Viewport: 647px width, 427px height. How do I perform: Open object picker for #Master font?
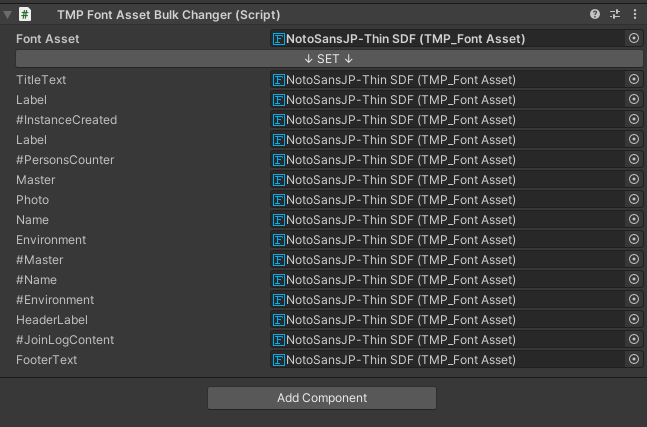click(634, 259)
